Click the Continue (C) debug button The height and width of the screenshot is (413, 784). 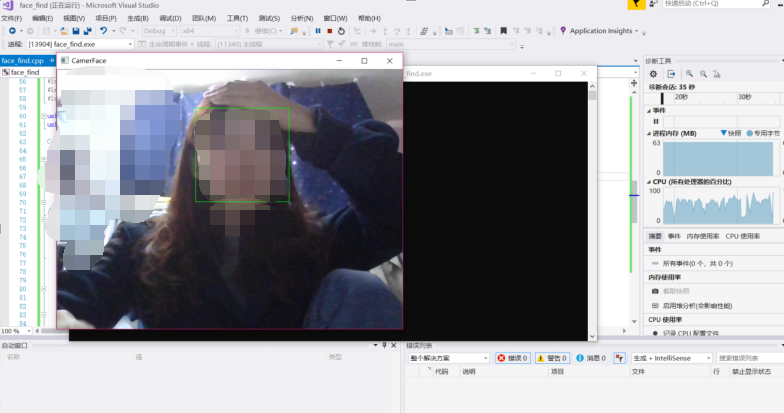[x=264, y=31]
